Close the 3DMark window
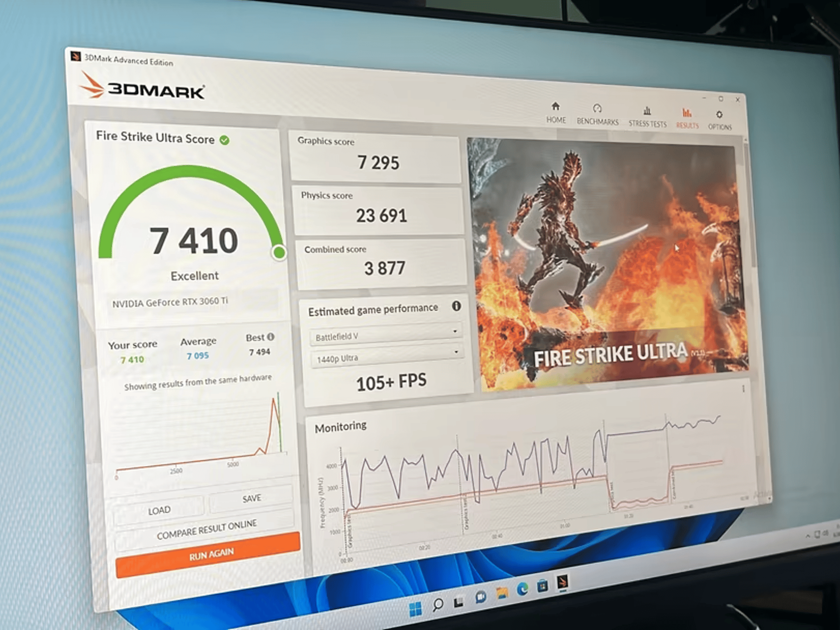Screen dimensions: 840x630 pyautogui.click(x=737, y=100)
